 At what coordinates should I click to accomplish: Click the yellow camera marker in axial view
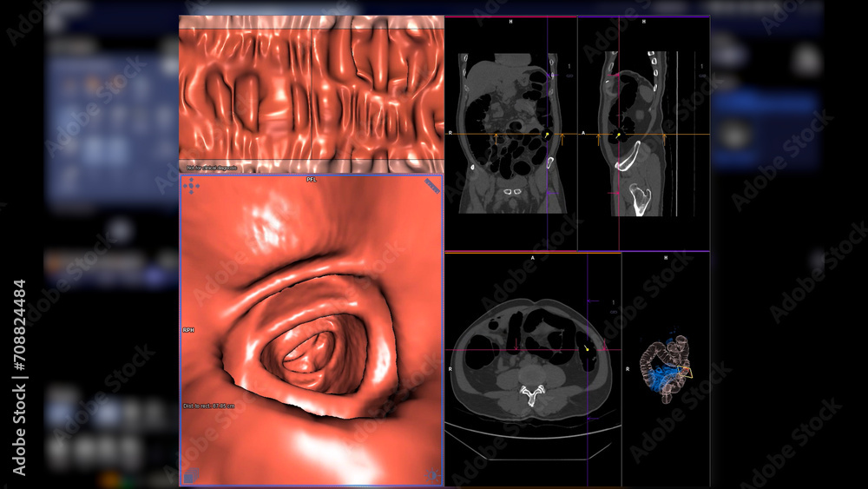(x=587, y=348)
